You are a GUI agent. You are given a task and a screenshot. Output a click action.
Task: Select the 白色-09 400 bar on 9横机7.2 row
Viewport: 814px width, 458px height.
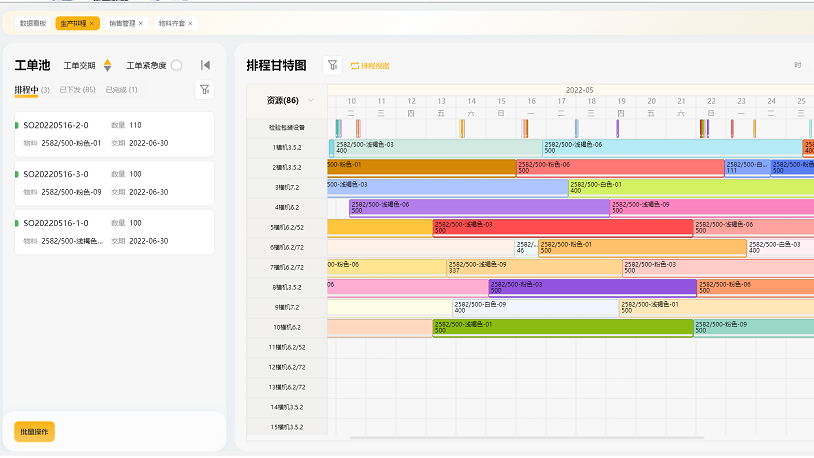pyautogui.click(x=536, y=307)
